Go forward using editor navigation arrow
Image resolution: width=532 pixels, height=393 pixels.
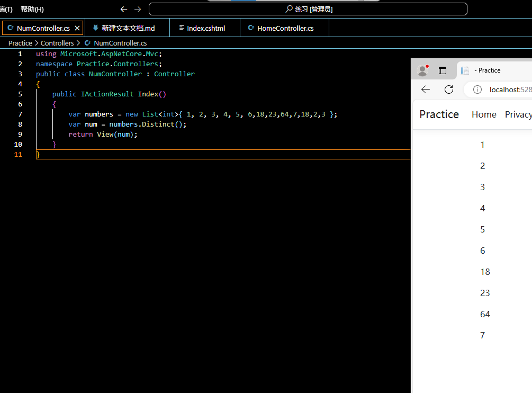tap(138, 9)
